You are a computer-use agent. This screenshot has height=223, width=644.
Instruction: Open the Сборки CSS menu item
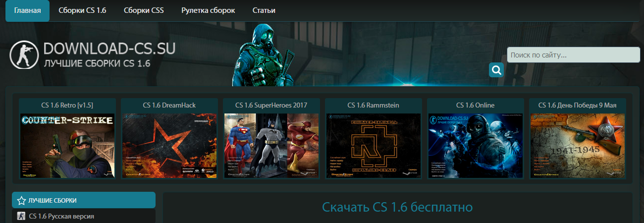point(144,10)
